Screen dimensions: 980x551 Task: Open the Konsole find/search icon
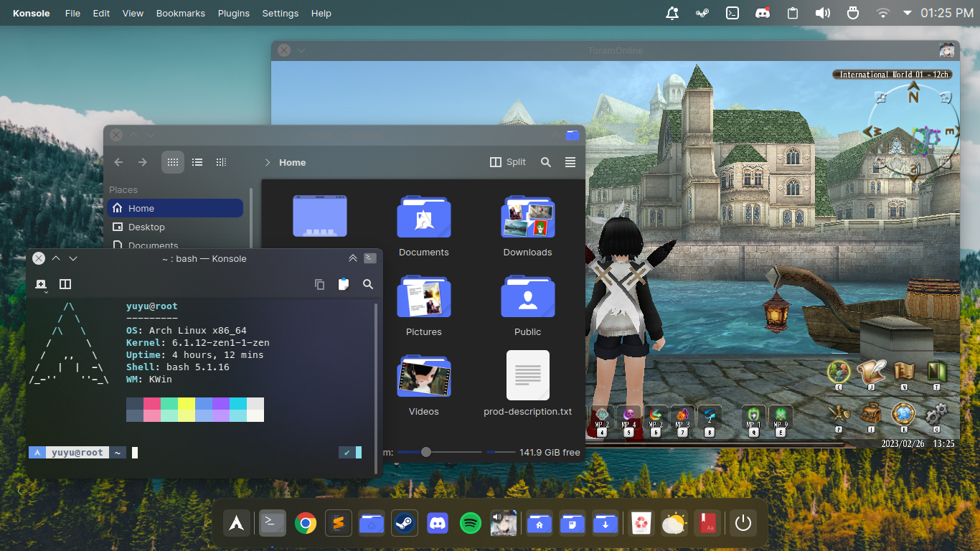[x=368, y=284]
